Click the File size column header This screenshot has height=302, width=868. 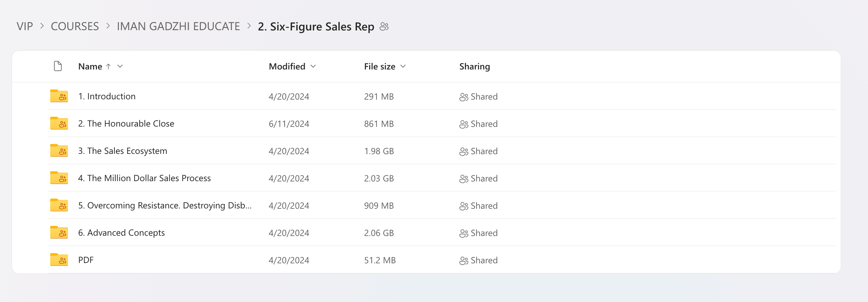380,66
